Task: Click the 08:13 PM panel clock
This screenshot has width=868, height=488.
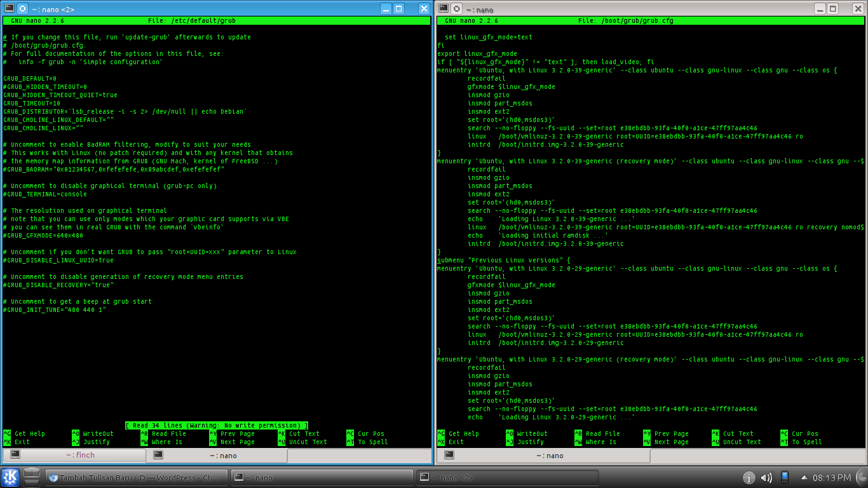Action: coord(831,477)
